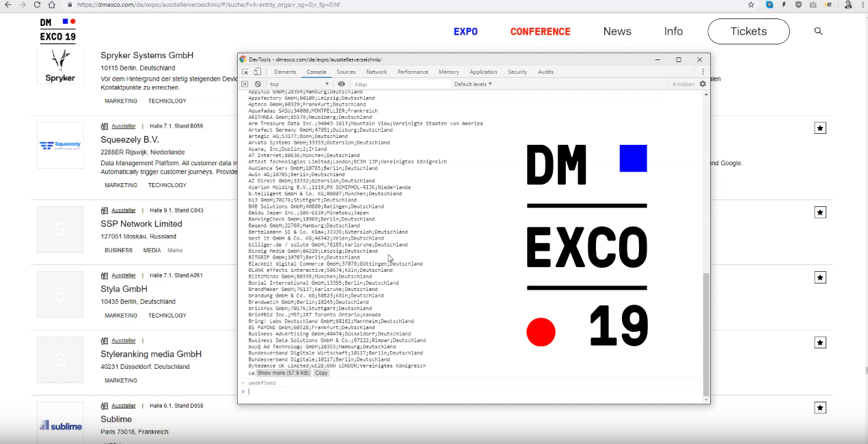This screenshot has width=868, height=444.
Task: Open the JavaScript context 'top' dropdown
Action: (299, 84)
